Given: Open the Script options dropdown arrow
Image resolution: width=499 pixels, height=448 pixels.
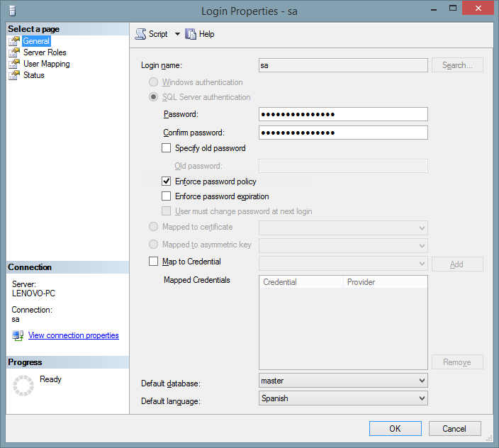Looking at the screenshot, I should click(x=177, y=34).
